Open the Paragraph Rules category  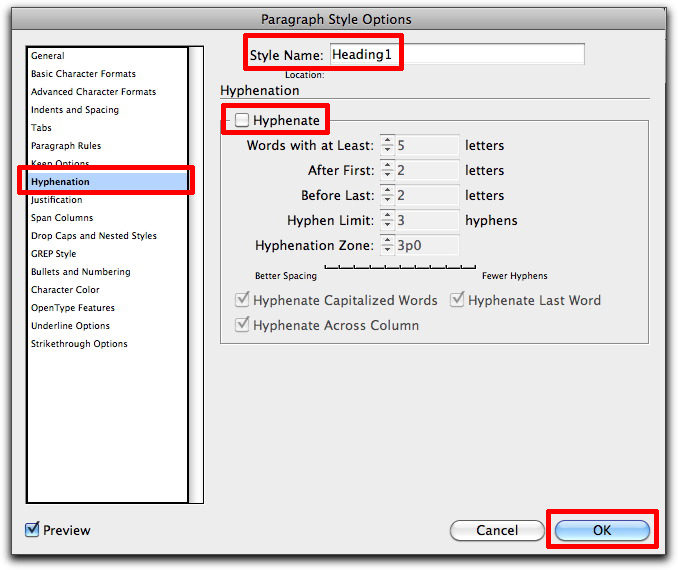(66, 146)
